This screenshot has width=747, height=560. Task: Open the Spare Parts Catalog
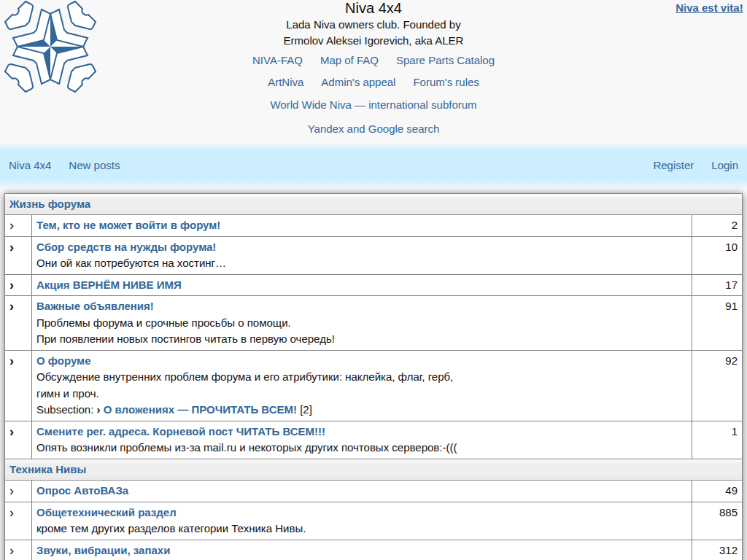pos(445,61)
